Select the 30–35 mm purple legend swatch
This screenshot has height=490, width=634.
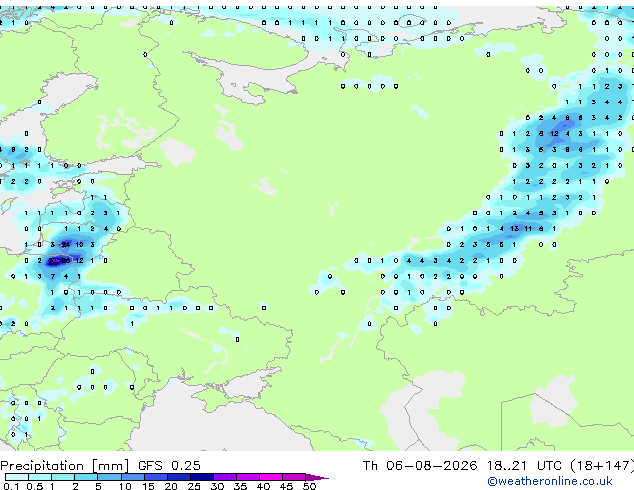225,477
